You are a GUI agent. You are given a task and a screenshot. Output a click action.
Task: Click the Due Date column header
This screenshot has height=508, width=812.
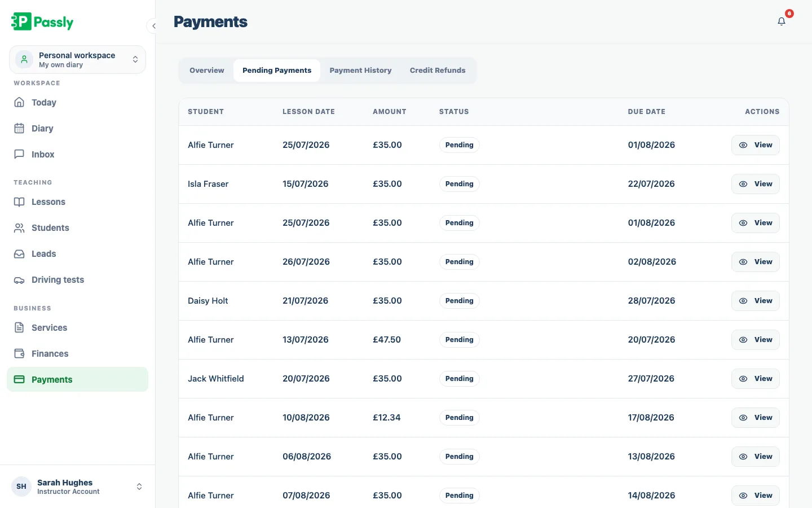647,112
